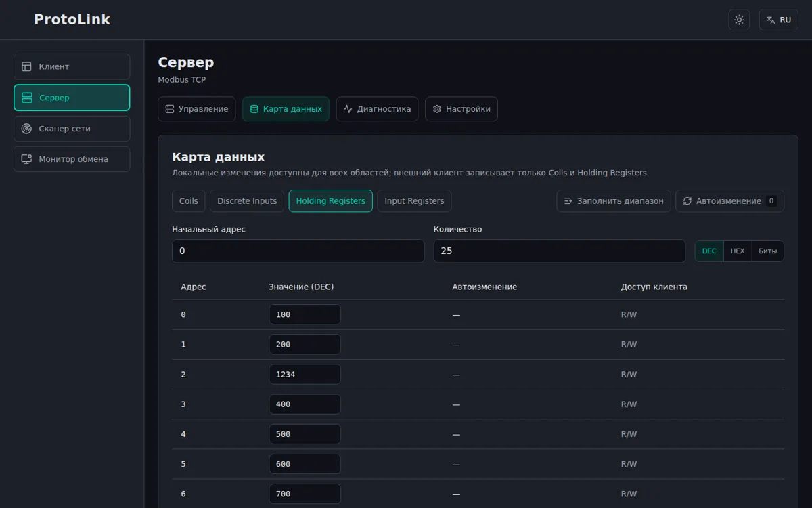
Task: Click the ProtoLink logo title
Action: pyautogui.click(x=72, y=20)
